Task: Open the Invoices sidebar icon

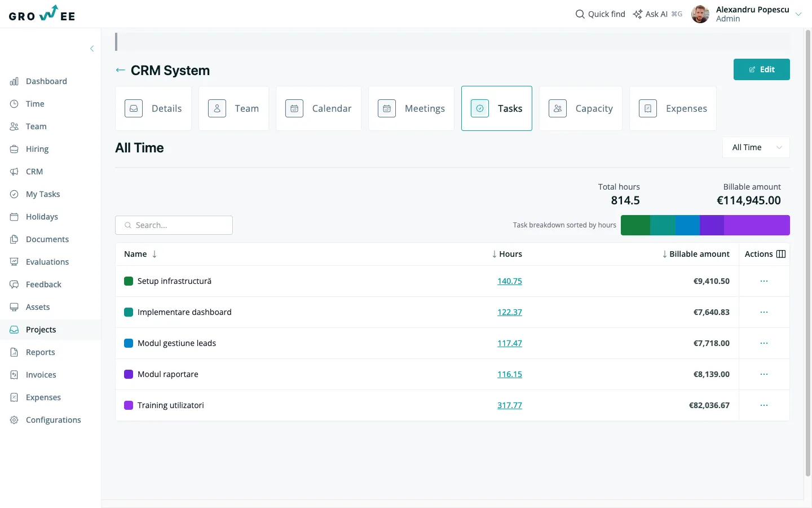Action: [14, 375]
